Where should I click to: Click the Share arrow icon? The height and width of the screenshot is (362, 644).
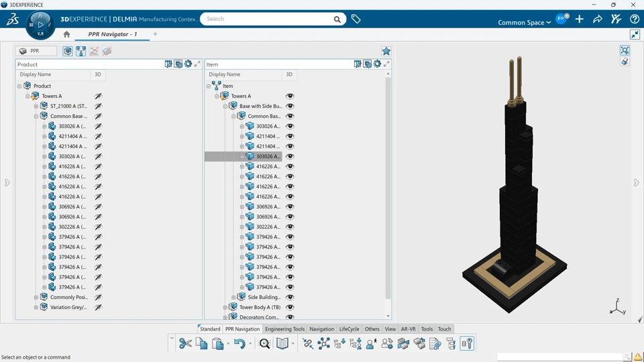(x=598, y=19)
